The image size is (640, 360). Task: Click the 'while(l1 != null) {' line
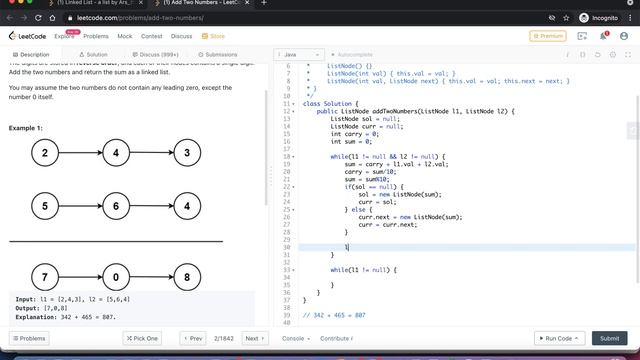(x=363, y=270)
